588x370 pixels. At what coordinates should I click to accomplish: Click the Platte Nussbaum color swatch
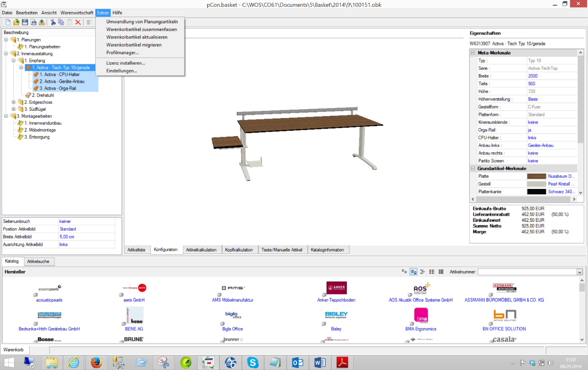tap(536, 176)
